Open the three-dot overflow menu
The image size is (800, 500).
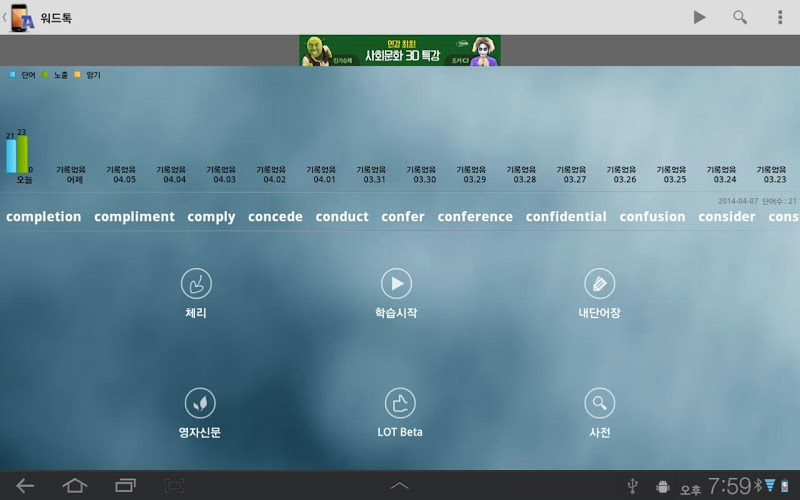780,17
